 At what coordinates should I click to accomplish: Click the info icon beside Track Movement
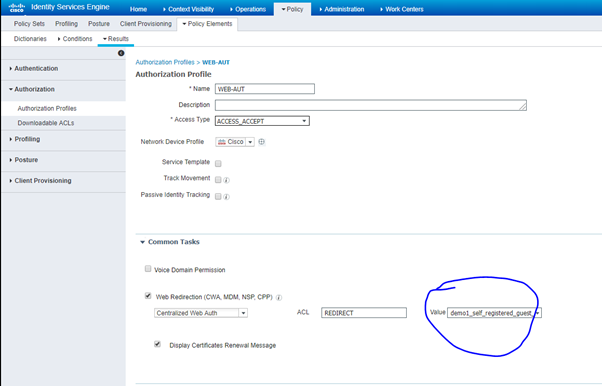pyautogui.click(x=227, y=180)
